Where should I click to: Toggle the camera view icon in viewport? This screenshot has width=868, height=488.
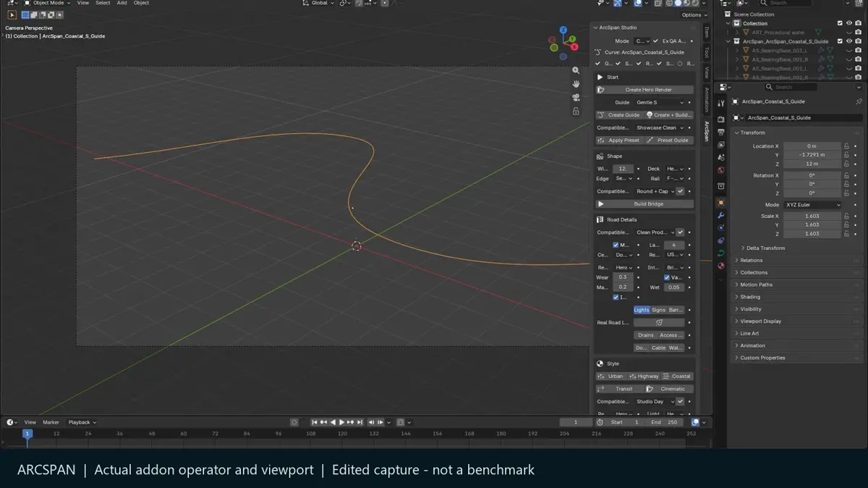[x=576, y=98]
